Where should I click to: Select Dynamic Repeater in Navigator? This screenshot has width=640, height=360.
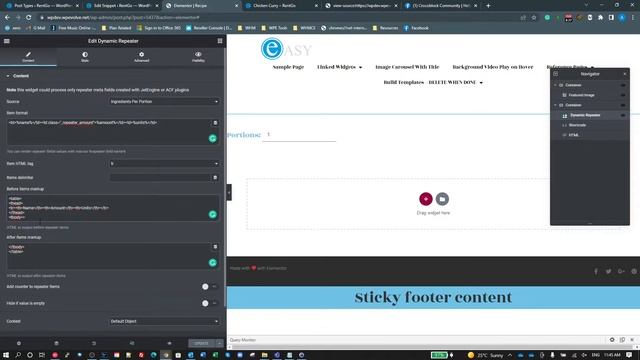click(585, 115)
